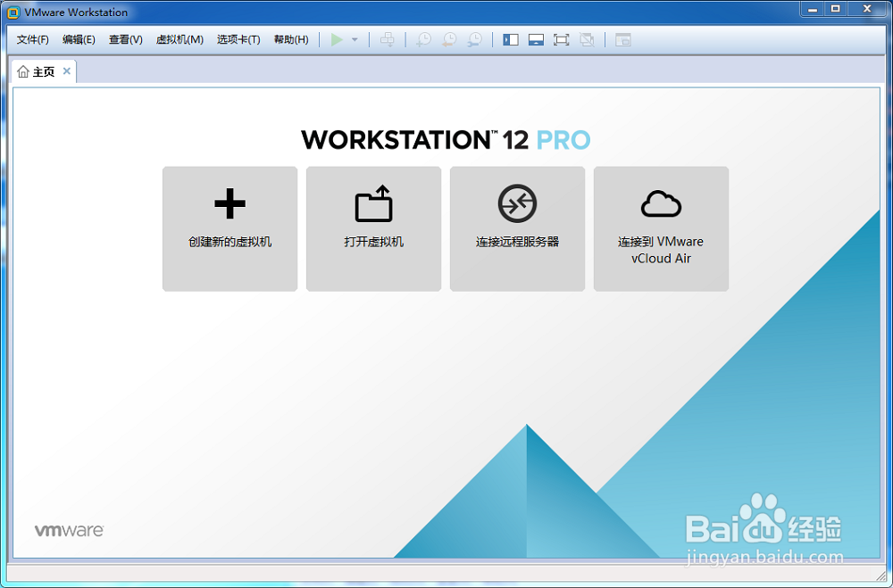Image resolution: width=893 pixels, height=588 pixels.
Task: Open the snapshot manager wrench icon
Action: click(x=474, y=40)
